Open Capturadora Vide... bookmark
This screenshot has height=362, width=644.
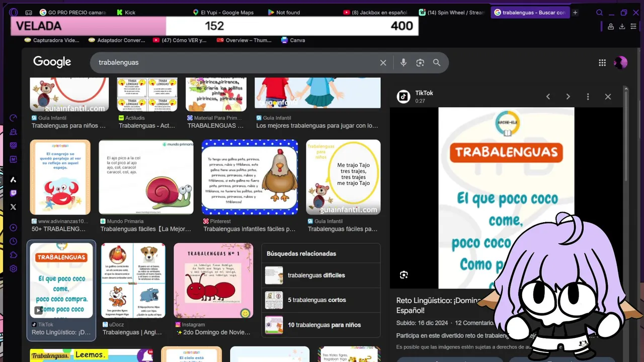52,40
